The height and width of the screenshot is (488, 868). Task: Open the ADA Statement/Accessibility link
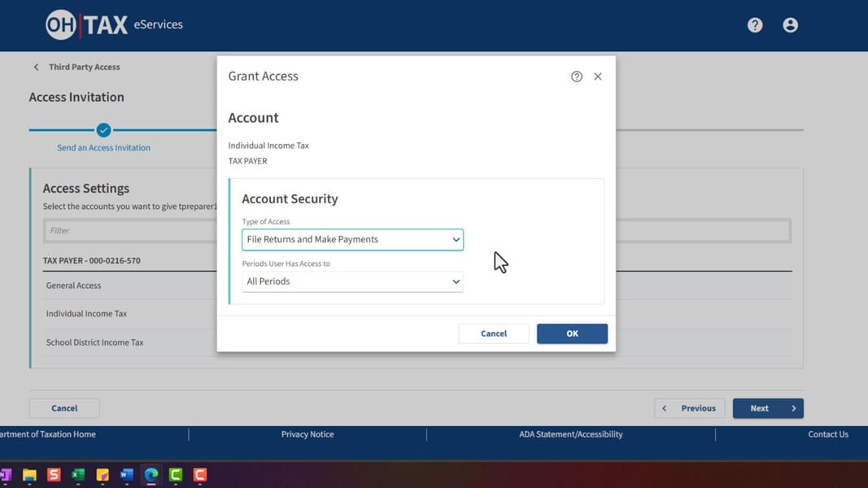click(x=571, y=434)
